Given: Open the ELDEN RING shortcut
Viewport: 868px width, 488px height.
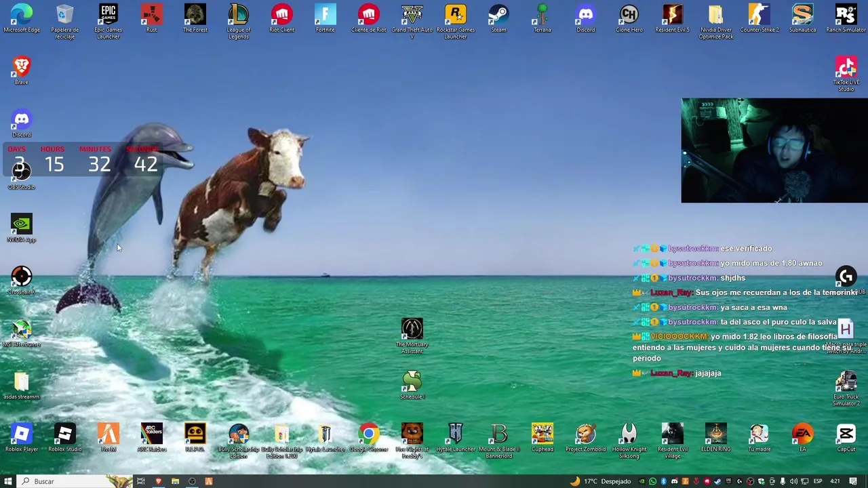Looking at the screenshot, I should coord(716,438).
